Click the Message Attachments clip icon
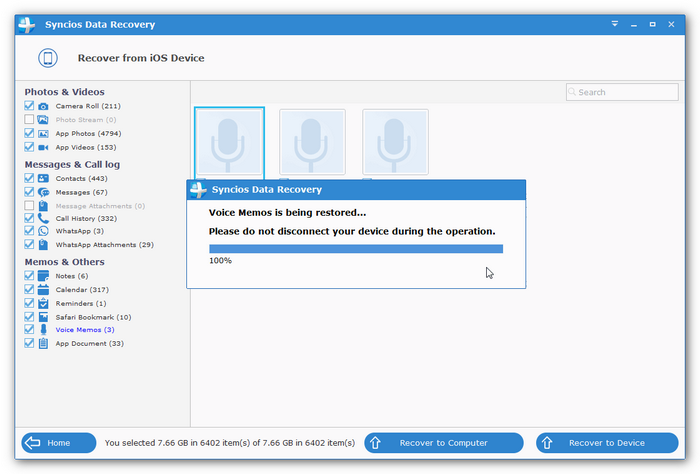700x474 pixels. click(43, 206)
